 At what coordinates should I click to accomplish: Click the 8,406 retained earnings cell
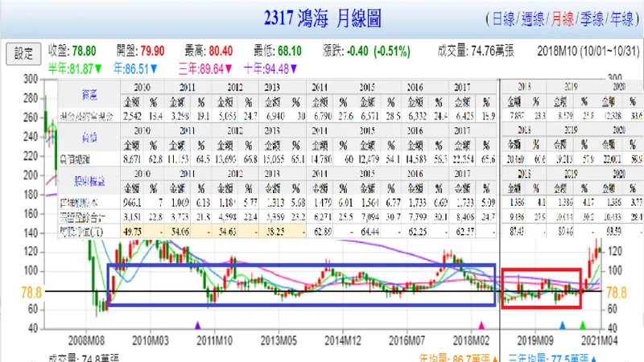[464, 216]
